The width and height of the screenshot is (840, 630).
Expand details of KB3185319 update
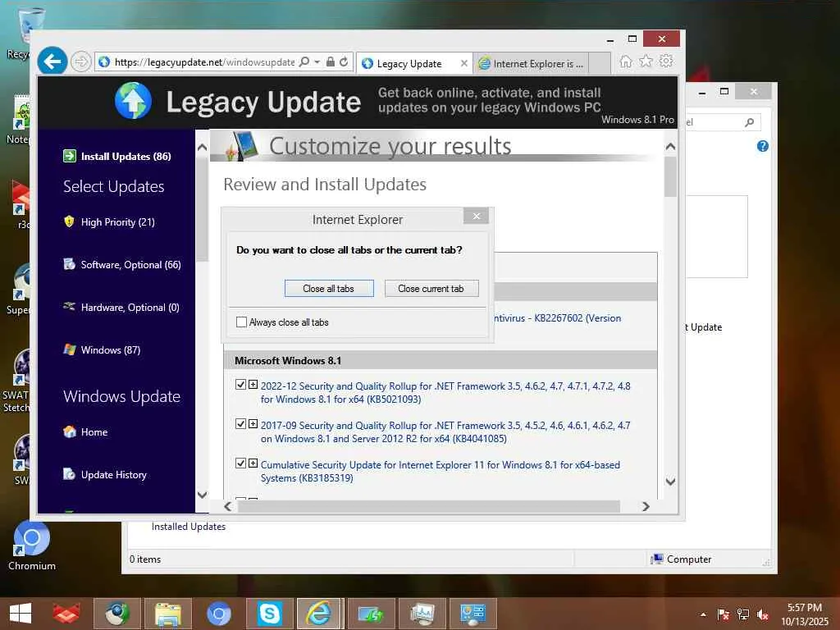(x=253, y=463)
